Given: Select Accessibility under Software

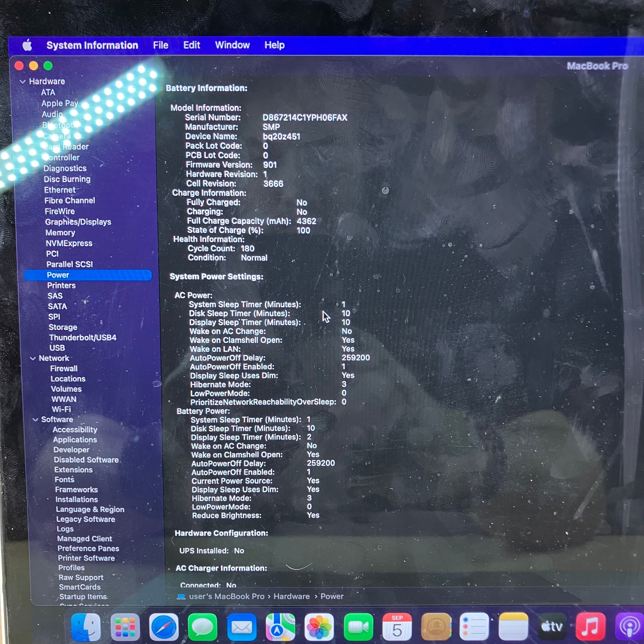Looking at the screenshot, I should pos(75,430).
